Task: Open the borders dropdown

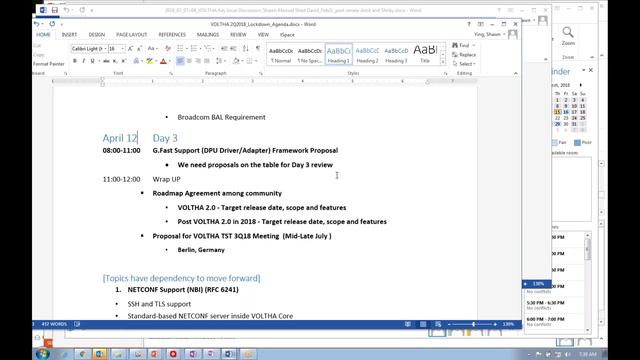Action: coord(256,61)
